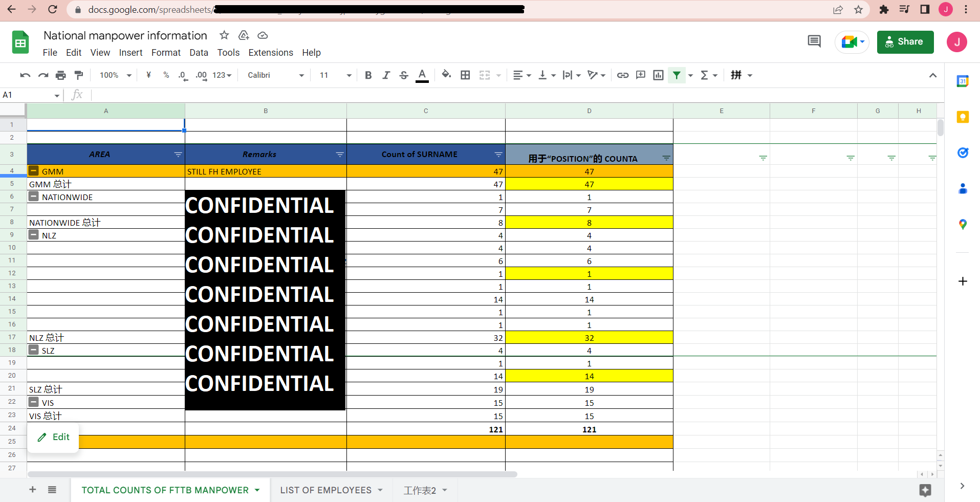Click the Insert link icon
The image size is (980, 502).
pyautogui.click(x=622, y=75)
